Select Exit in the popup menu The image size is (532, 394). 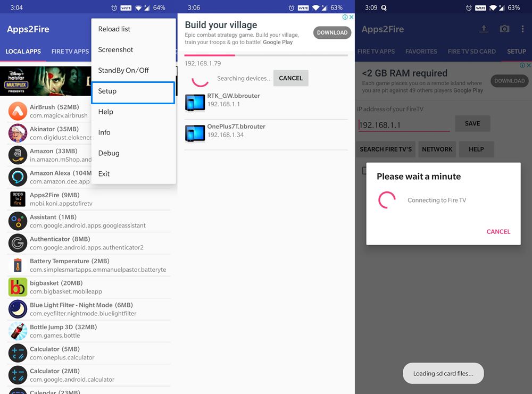(x=134, y=174)
